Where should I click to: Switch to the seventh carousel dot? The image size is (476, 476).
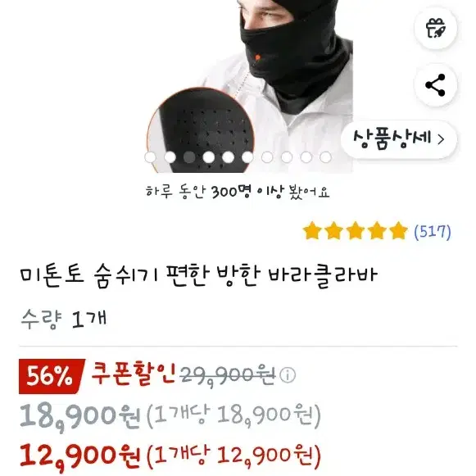[x=267, y=157]
